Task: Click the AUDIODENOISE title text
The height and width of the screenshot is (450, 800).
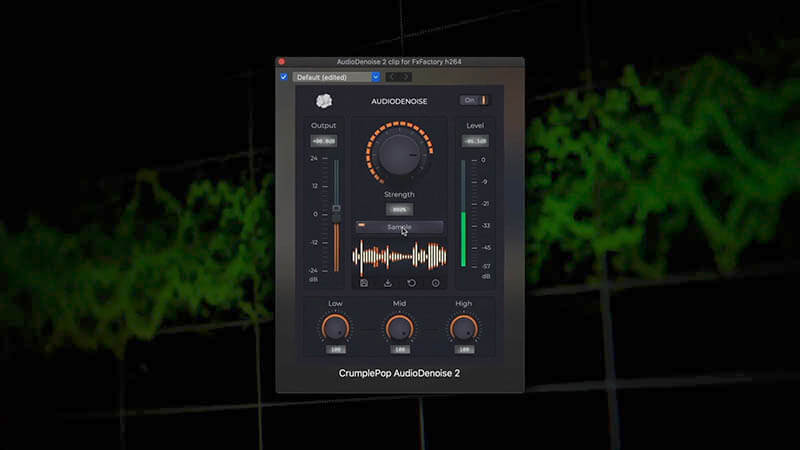Action: (x=399, y=101)
